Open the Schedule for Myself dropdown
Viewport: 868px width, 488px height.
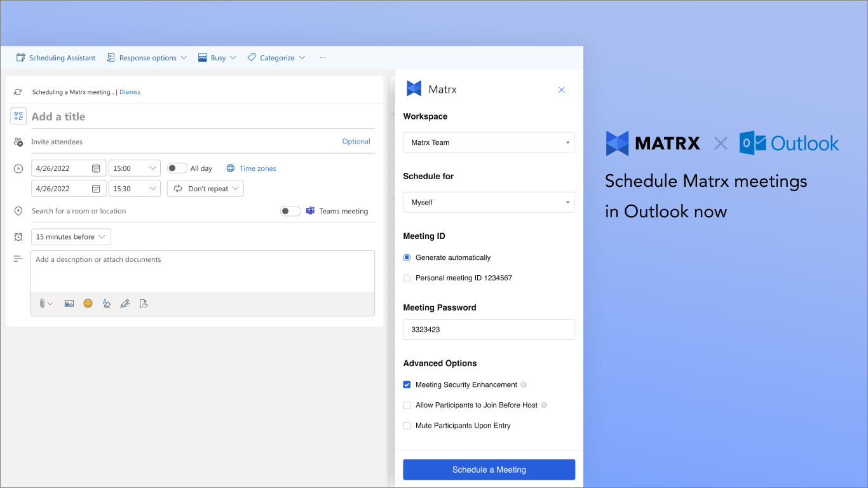pyautogui.click(x=489, y=202)
